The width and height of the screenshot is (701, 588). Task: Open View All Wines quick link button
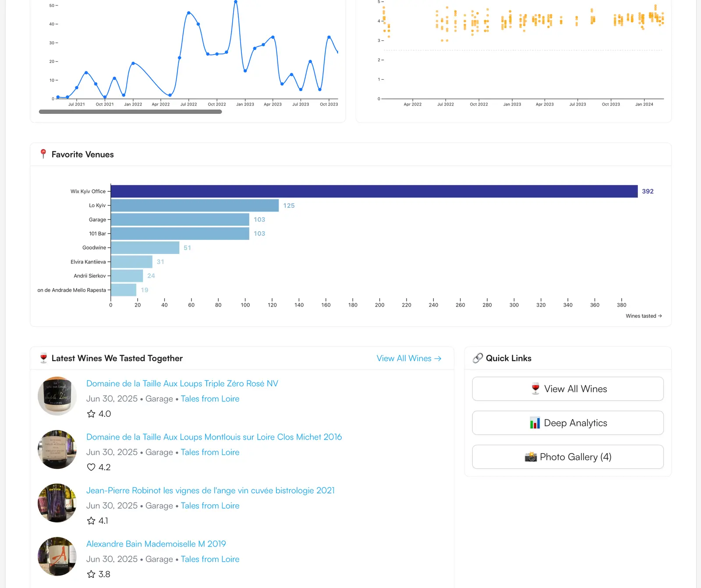pyautogui.click(x=568, y=389)
